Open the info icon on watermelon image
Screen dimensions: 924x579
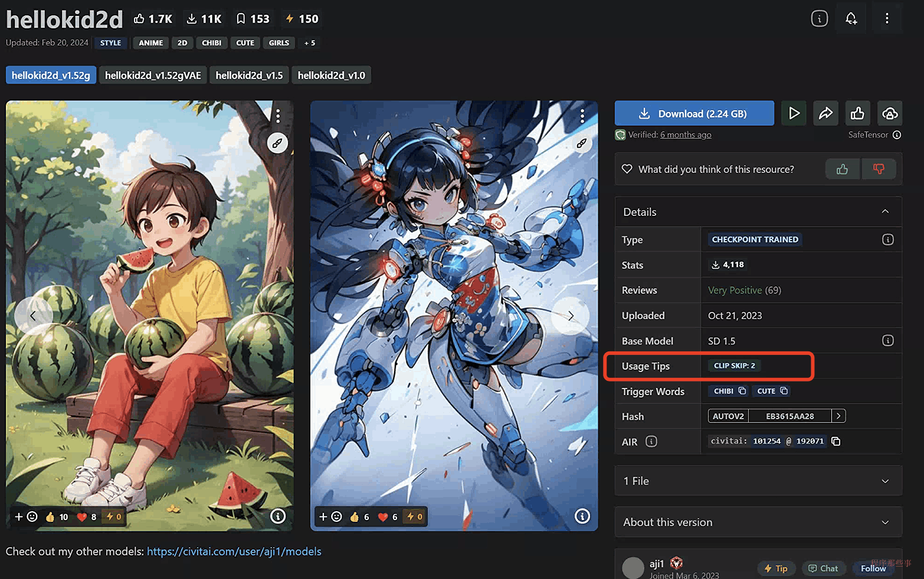point(278,517)
